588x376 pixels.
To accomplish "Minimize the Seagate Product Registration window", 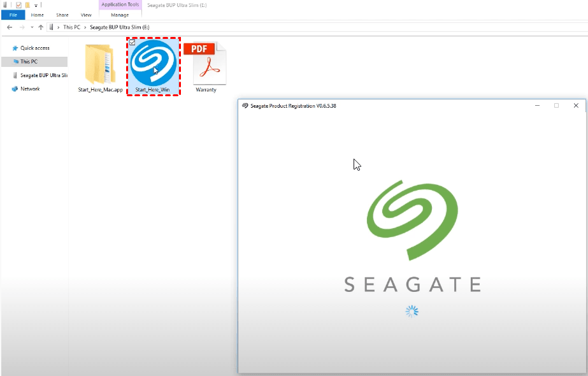I will [x=538, y=105].
